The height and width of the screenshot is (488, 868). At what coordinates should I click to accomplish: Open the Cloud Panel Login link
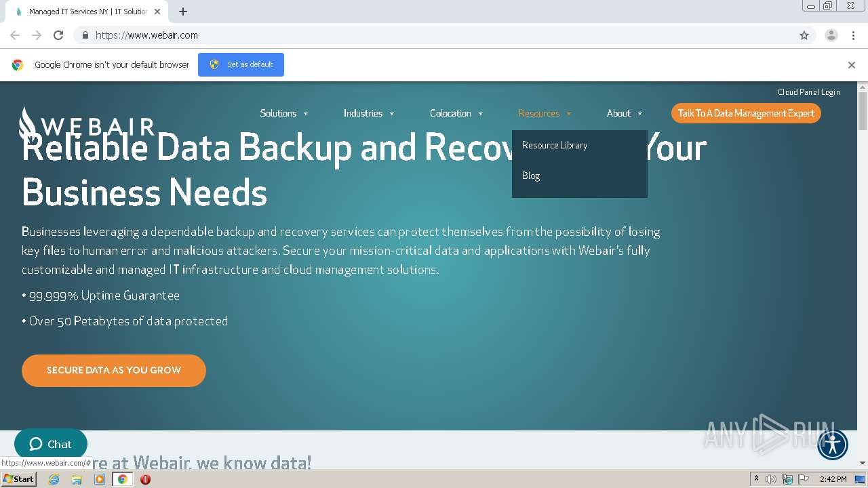[809, 92]
